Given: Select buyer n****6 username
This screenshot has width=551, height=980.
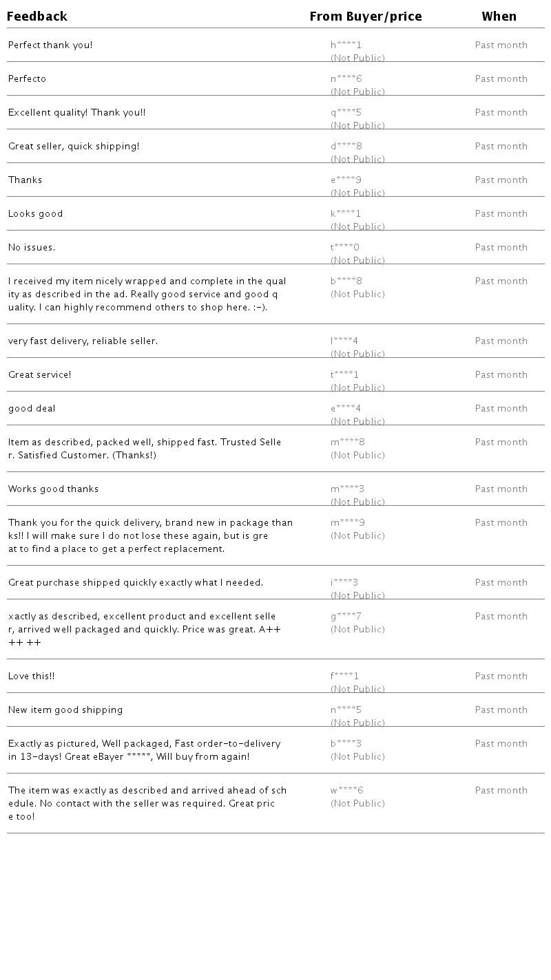Looking at the screenshot, I should (x=346, y=79).
